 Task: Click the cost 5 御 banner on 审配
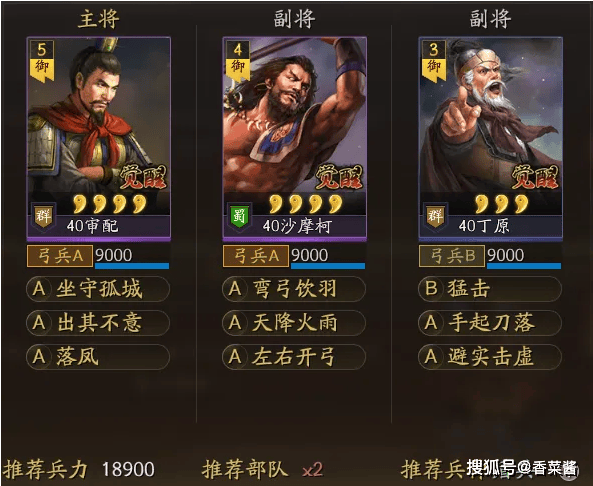pos(42,61)
